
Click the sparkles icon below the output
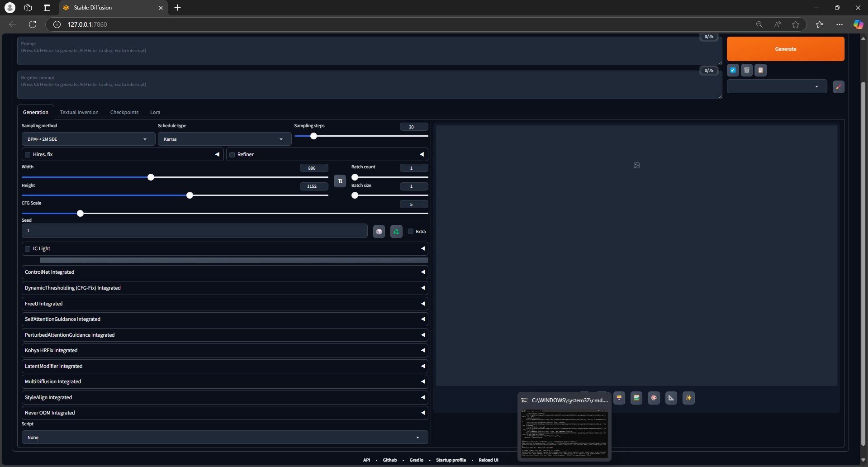pyautogui.click(x=688, y=398)
